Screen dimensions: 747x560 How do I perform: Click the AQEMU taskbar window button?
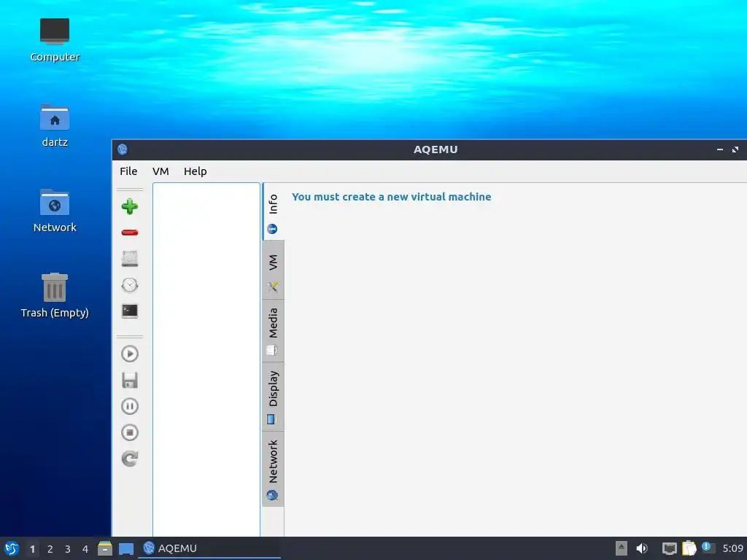tap(209, 548)
